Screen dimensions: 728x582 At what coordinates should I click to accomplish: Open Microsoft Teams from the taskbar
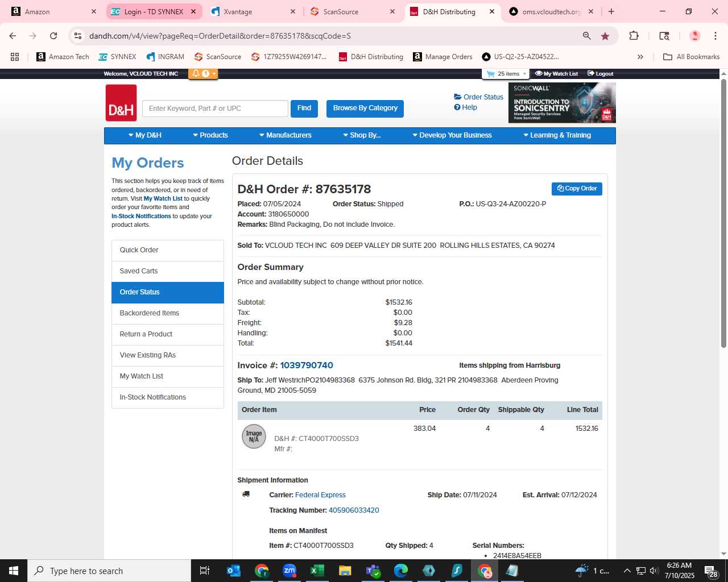click(x=373, y=571)
